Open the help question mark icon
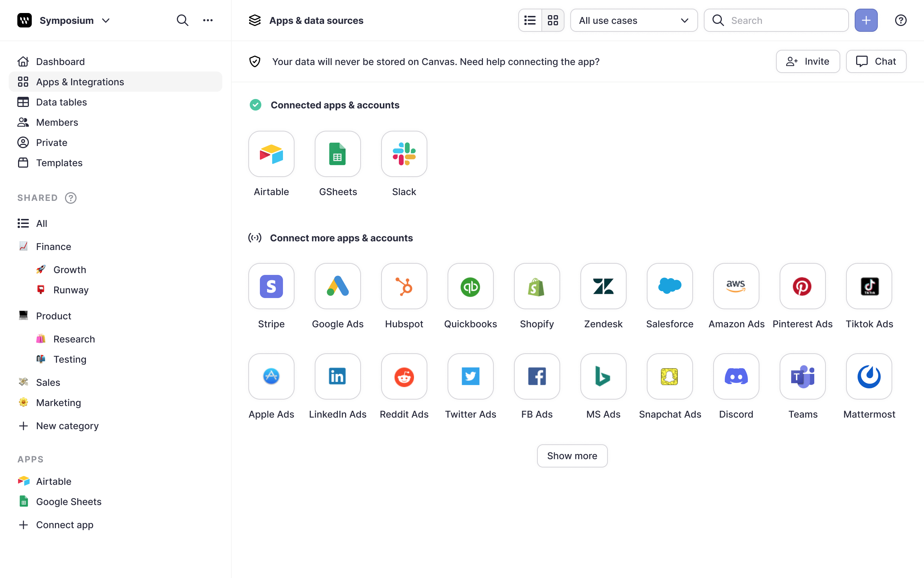Screen dimensions: 924x578 901,20
